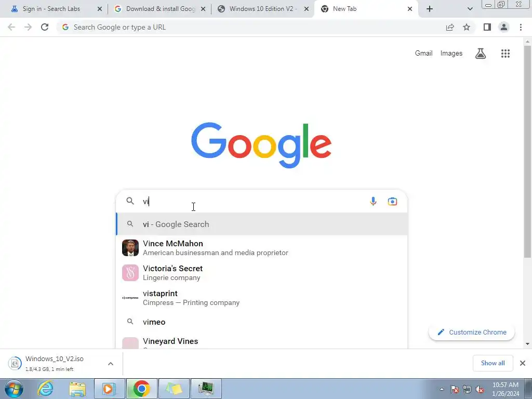The width and height of the screenshot is (532, 399).
Task: Open Windows Media Player from taskbar
Action: (109, 389)
